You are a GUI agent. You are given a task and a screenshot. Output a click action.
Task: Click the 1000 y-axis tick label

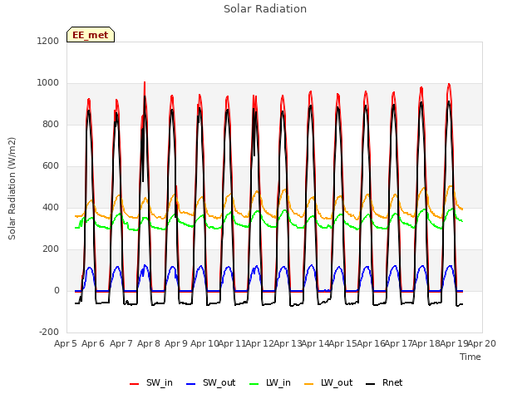(x=48, y=83)
